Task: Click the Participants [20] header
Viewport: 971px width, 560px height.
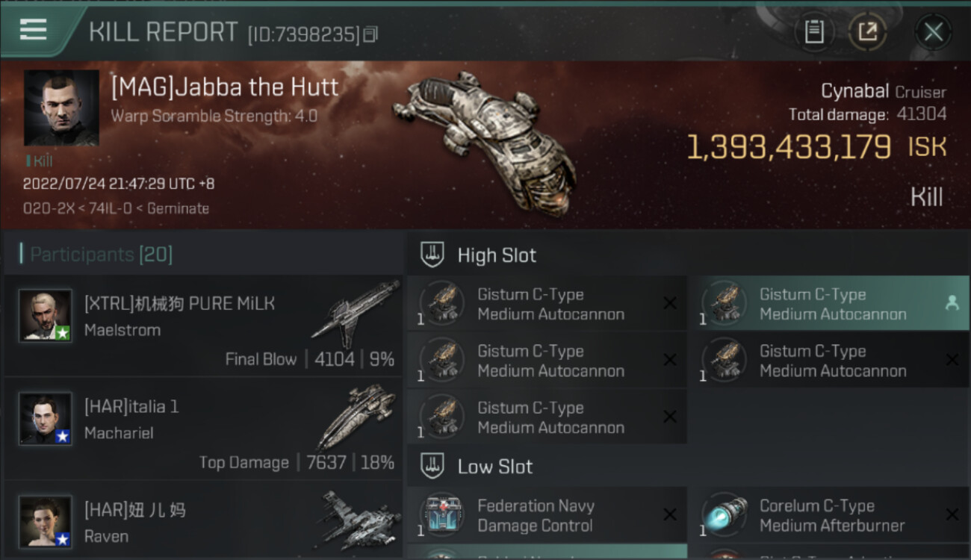Action: click(x=101, y=255)
